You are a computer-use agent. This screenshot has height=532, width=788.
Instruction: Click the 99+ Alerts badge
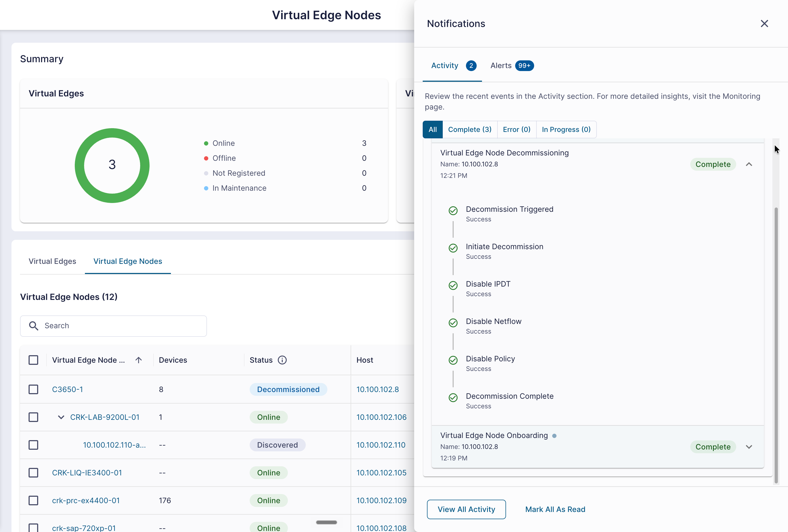coord(524,65)
